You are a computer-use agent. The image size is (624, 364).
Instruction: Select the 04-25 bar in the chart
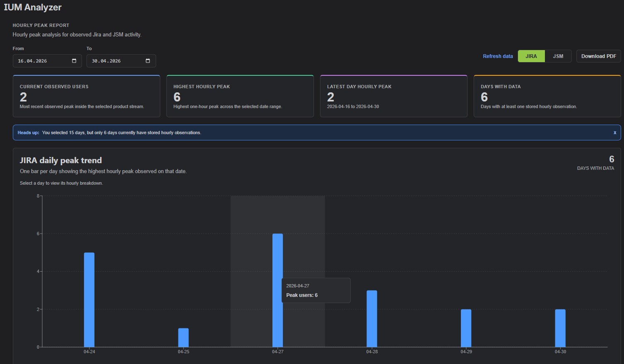pyautogui.click(x=183, y=337)
